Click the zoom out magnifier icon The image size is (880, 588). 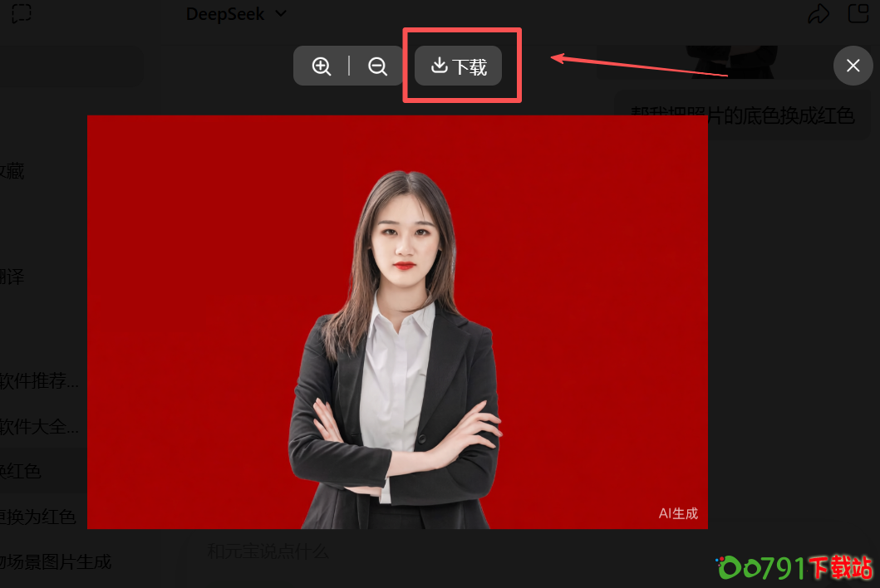(x=378, y=66)
